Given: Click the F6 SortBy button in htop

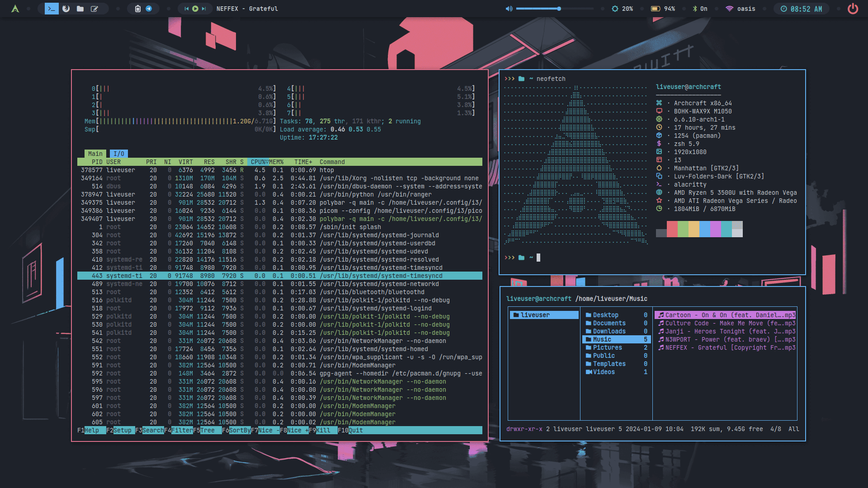Looking at the screenshot, I should point(240,430).
